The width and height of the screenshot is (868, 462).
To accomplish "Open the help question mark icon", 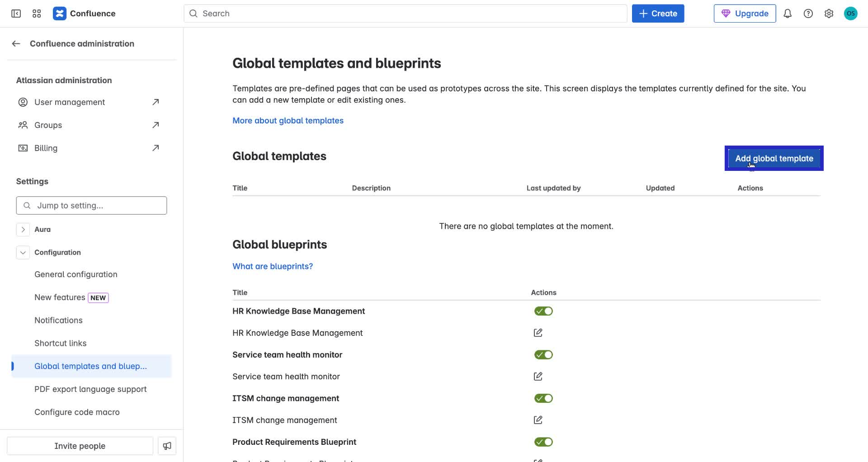I will (x=808, y=14).
